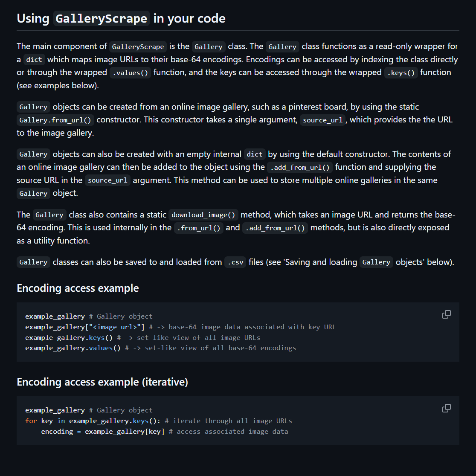
Task: Click the .from_url() snippet before 'and'
Action: tap(199, 228)
